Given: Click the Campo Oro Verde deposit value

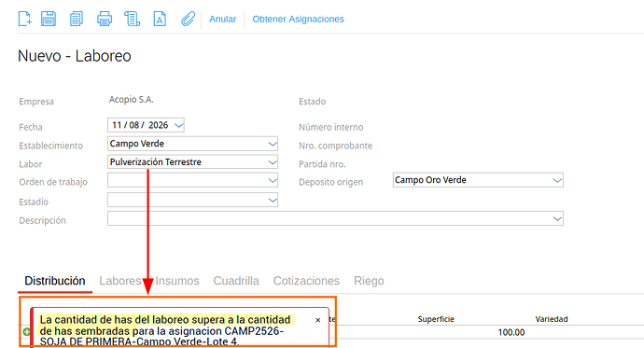Looking at the screenshot, I should tap(430, 180).
